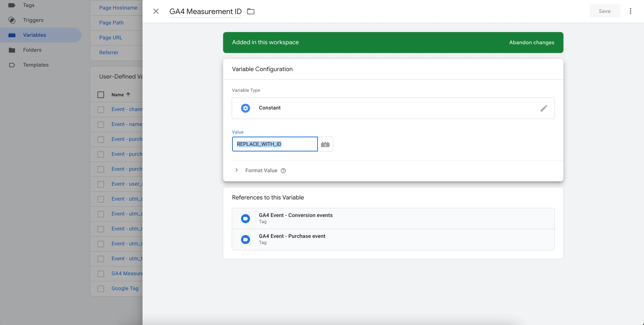Click the Purchase event tag icon
This screenshot has height=325, width=644.
[x=245, y=240]
